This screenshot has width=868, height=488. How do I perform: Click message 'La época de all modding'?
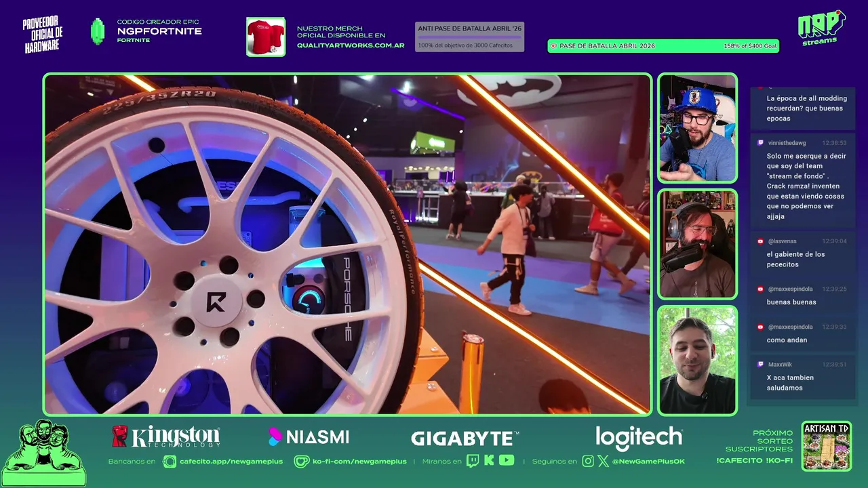tap(807, 108)
